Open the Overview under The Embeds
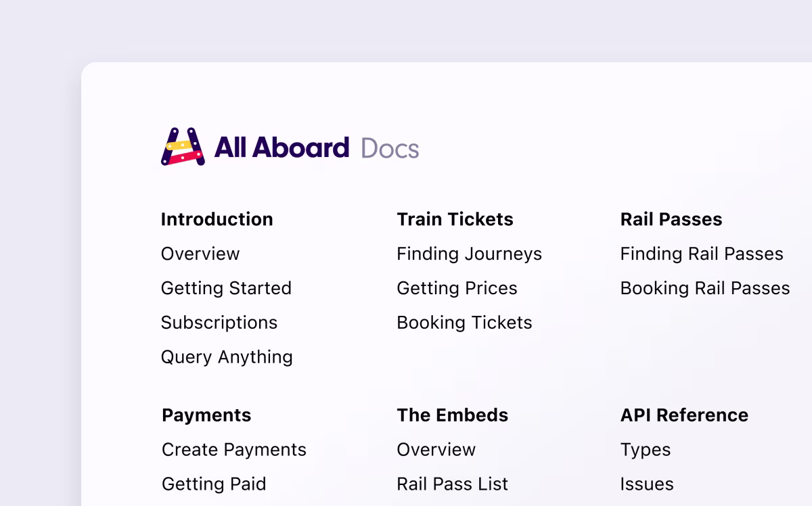 pyautogui.click(x=436, y=449)
